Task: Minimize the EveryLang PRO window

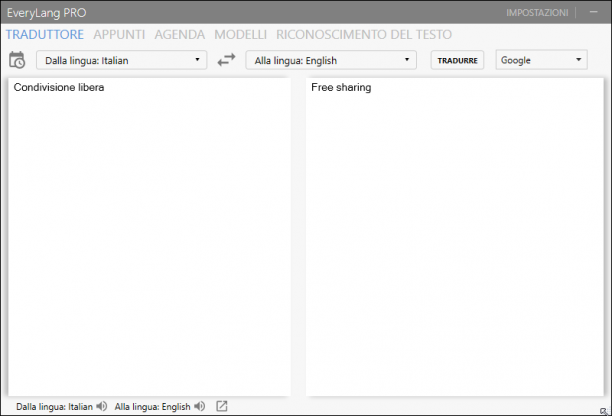Action: (594, 12)
